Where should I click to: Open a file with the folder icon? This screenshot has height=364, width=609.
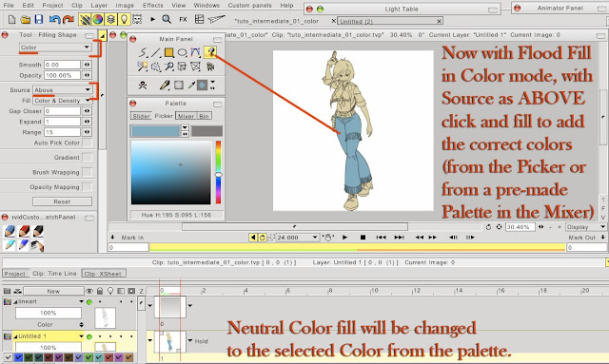pyautogui.click(x=26, y=19)
